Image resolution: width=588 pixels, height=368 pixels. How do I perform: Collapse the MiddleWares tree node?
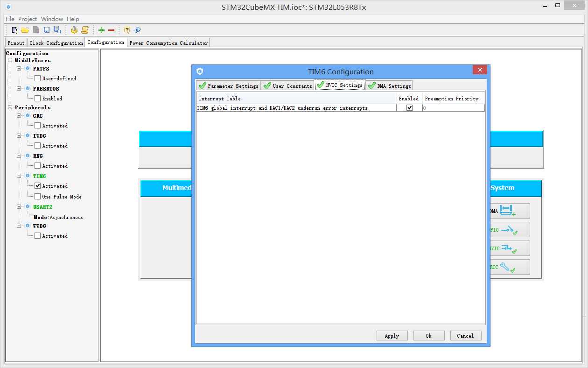[x=10, y=60]
